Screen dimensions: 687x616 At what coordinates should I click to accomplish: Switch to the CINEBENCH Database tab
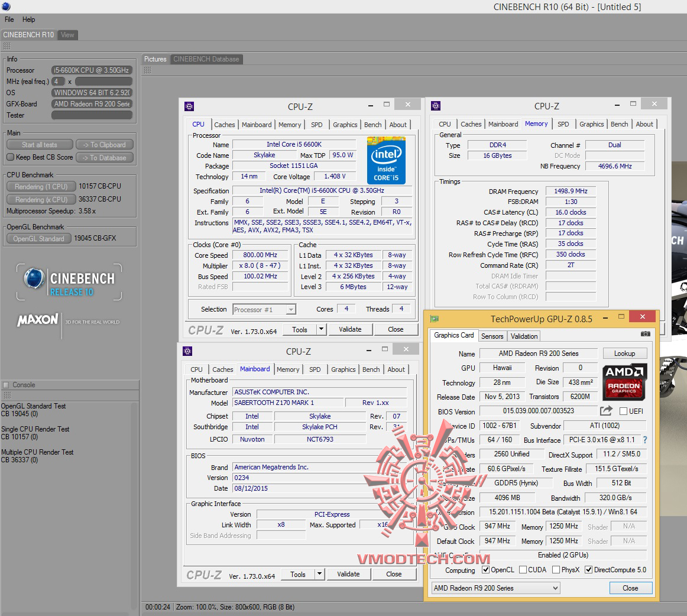pyautogui.click(x=206, y=59)
